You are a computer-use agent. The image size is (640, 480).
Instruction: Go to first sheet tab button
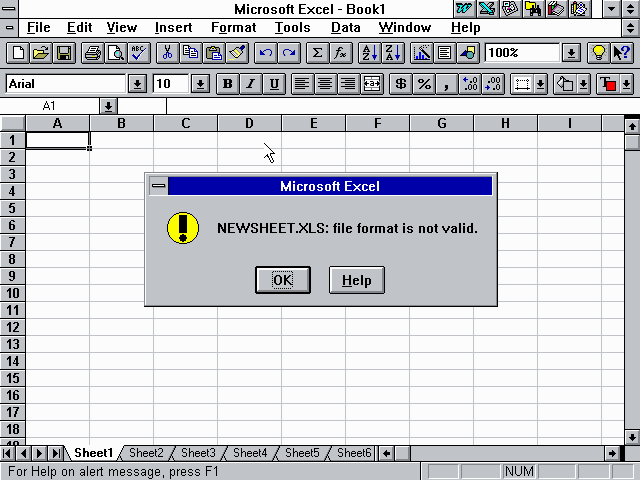(x=8, y=453)
